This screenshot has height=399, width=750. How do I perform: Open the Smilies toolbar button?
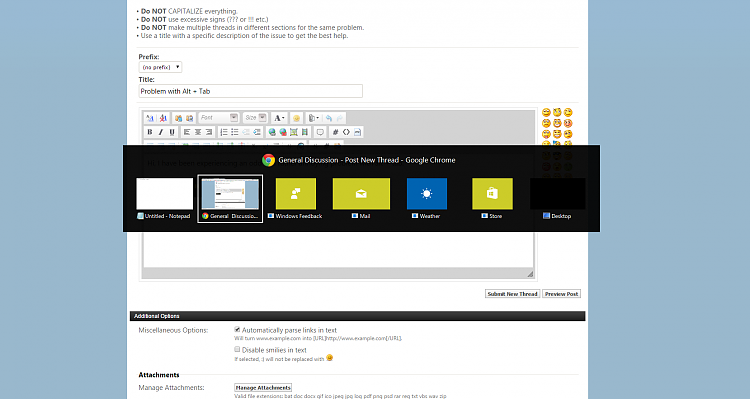[296, 118]
